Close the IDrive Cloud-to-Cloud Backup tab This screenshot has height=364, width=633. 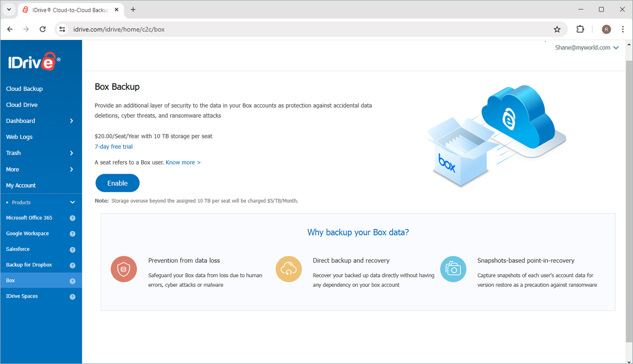[x=117, y=10]
